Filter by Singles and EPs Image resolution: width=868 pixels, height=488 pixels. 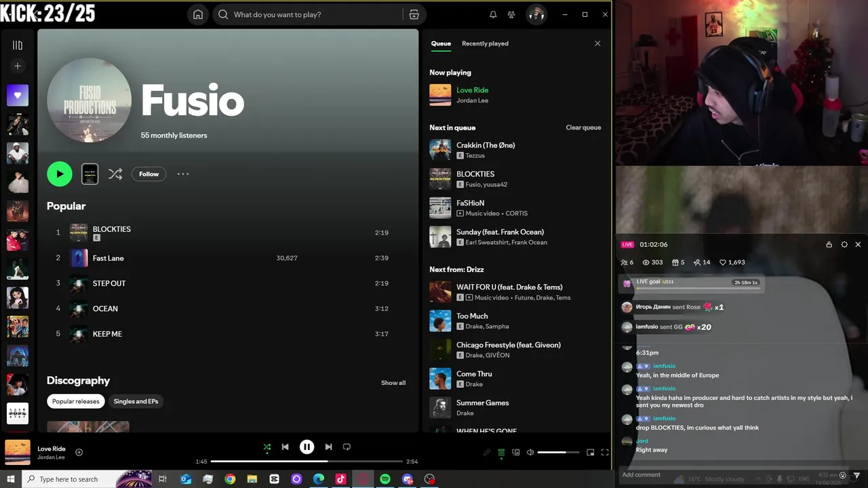click(x=136, y=401)
